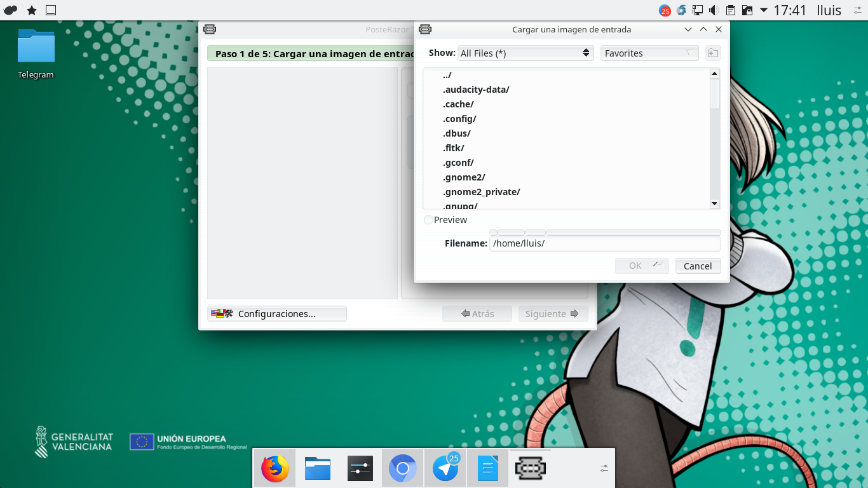
Task: Click the clock showing 17:41
Action: click(790, 10)
